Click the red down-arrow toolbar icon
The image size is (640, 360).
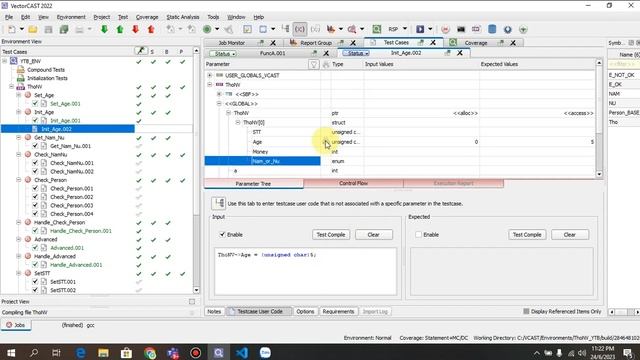tap(136, 29)
